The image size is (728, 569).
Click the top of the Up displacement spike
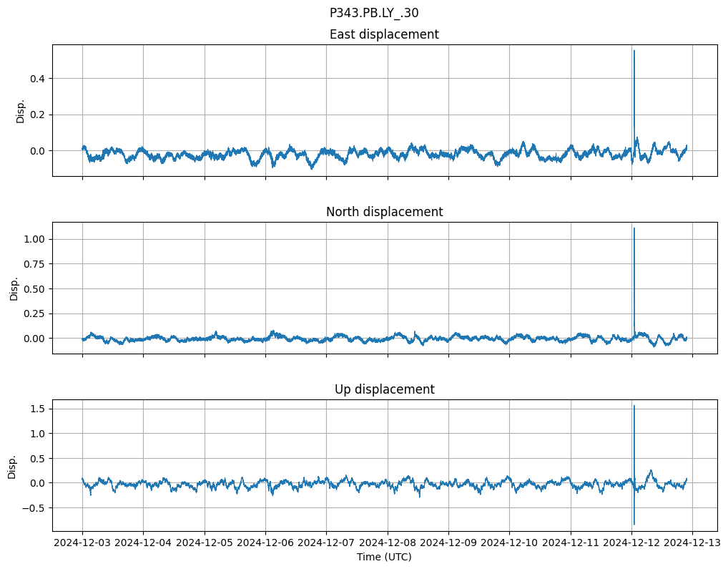(x=634, y=407)
